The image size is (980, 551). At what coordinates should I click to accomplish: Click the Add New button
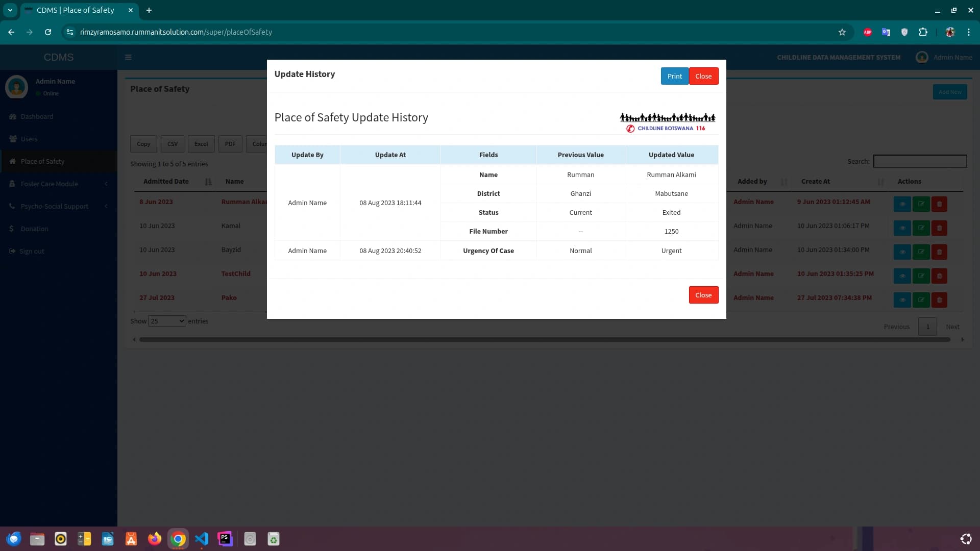[x=950, y=92]
